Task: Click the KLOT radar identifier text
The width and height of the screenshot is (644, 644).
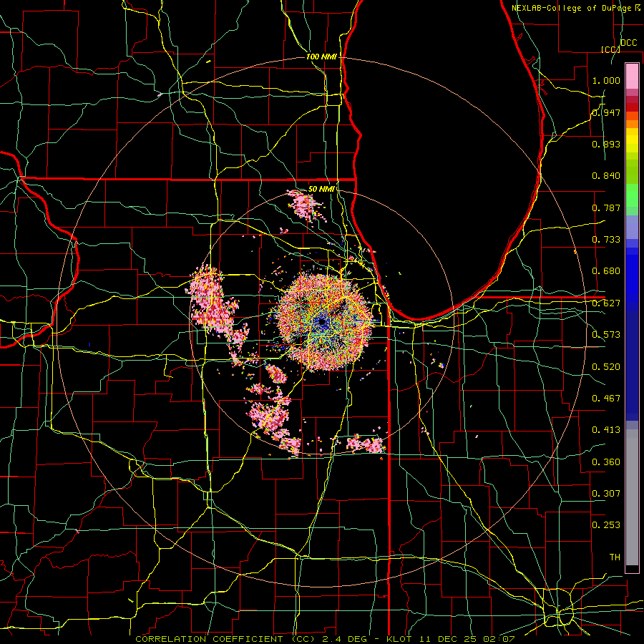Action: [399, 639]
